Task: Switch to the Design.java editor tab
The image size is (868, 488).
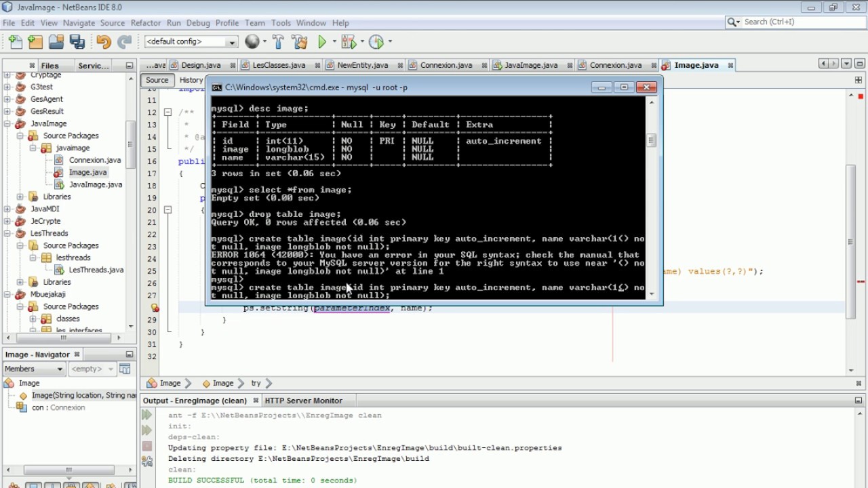Action: pos(201,65)
